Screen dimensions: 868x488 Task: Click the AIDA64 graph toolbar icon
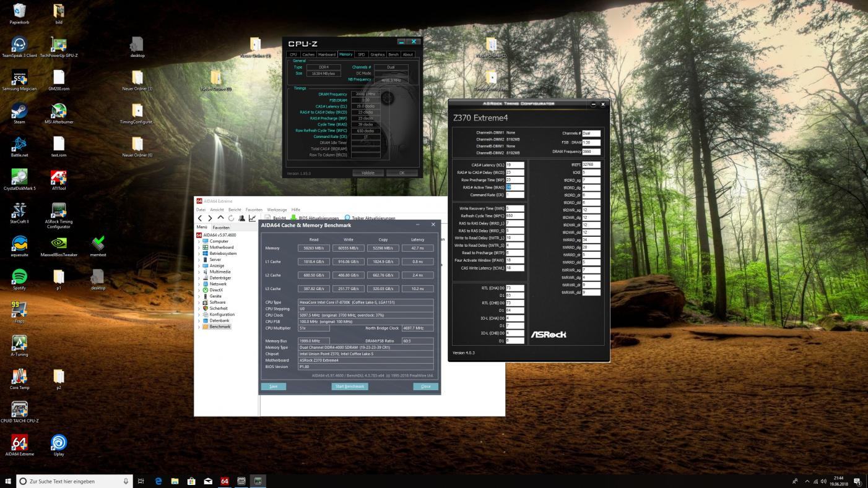[252, 218]
